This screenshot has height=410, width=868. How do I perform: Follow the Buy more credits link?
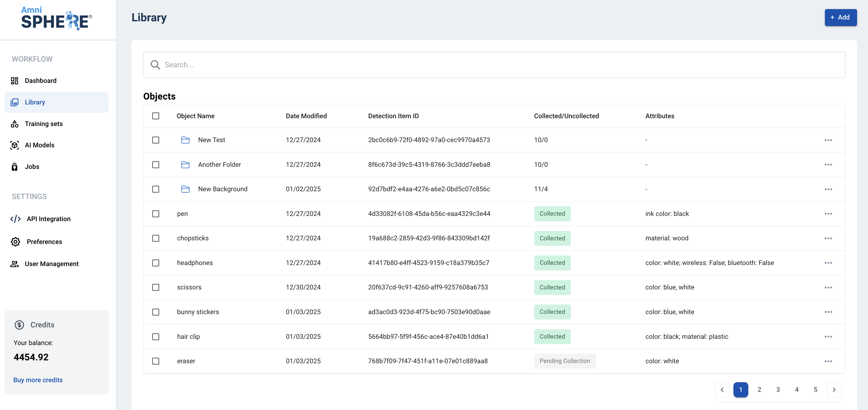point(38,380)
